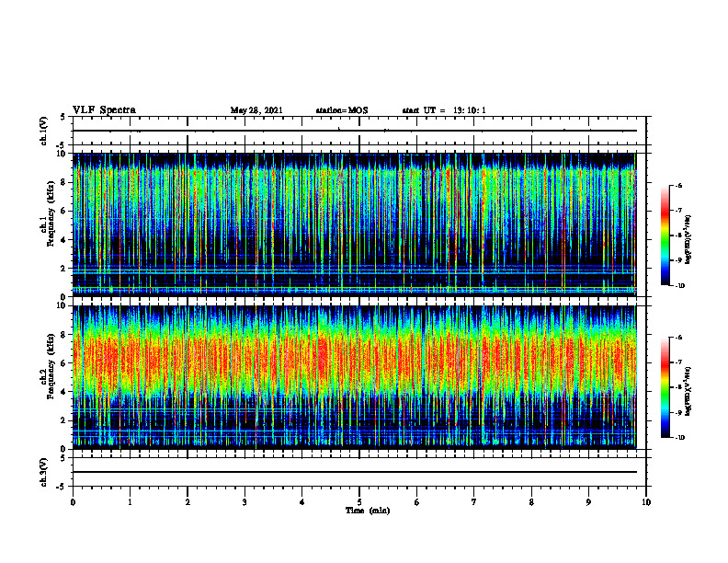
Task: Click the '8' kHz tick on ch.1 frequency axis
Action: tap(63, 182)
